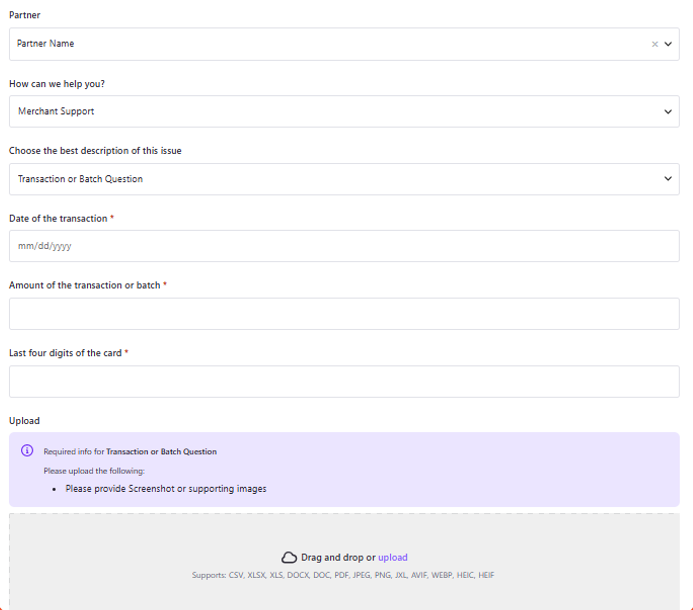Click the 'Please provide Screenshot' bullet text
The image size is (693, 610).
click(x=165, y=489)
